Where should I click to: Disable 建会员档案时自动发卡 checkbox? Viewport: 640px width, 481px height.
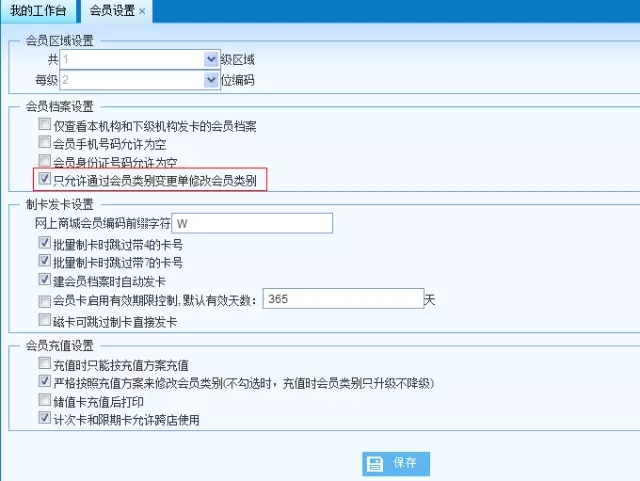(44, 279)
